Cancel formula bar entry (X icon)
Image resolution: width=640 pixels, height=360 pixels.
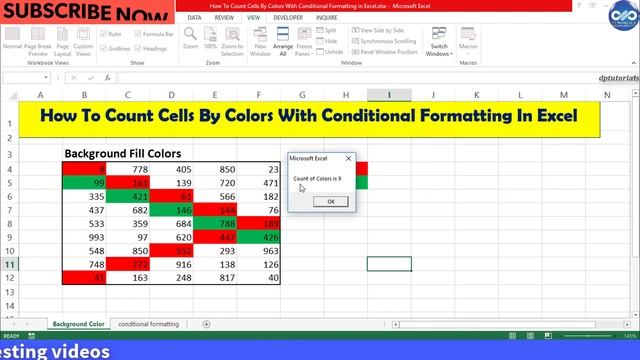74,78
